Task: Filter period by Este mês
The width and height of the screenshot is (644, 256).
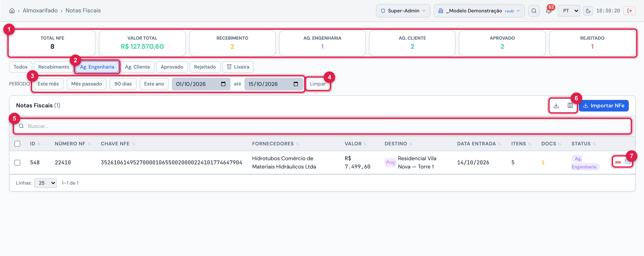Action: tap(48, 84)
